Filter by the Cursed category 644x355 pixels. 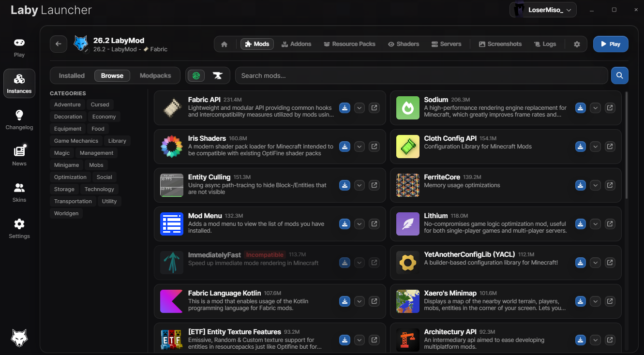(x=100, y=104)
